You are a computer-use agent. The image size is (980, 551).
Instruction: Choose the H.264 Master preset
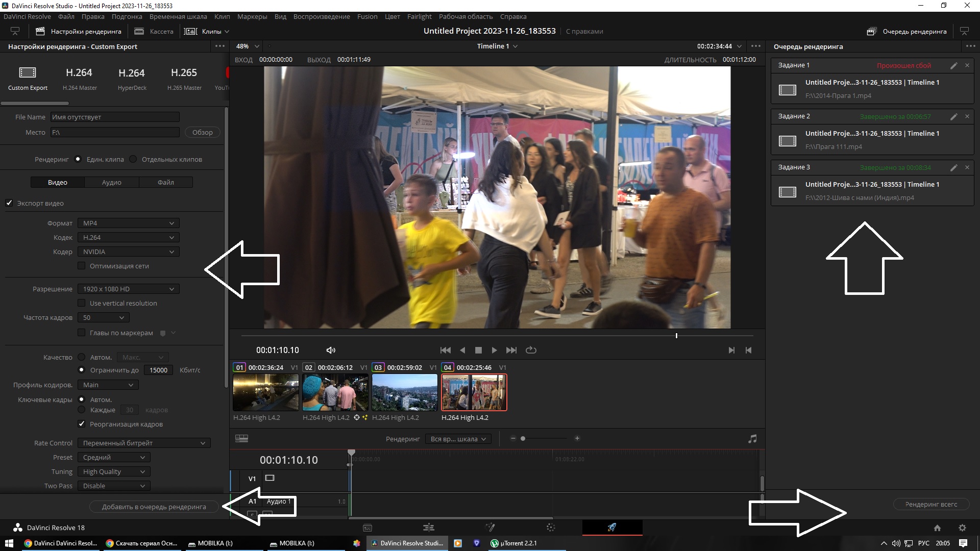tap(80, 78)
